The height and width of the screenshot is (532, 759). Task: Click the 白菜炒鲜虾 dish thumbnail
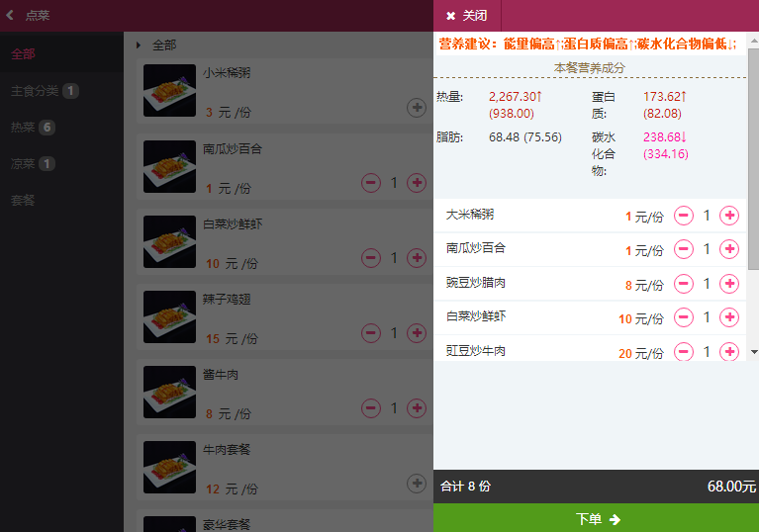pyautogui.click(x=169, y=241)
